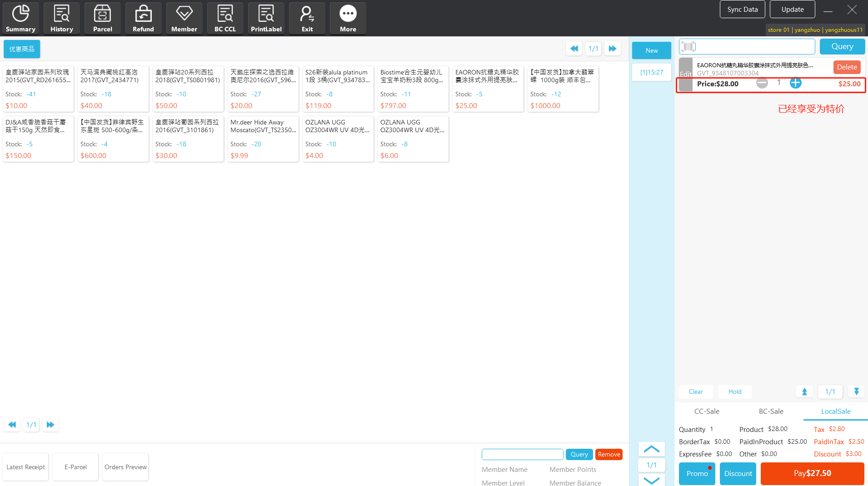868x486 pixels.
Task: Click the Exit user icon
Action: pos(307,18)
